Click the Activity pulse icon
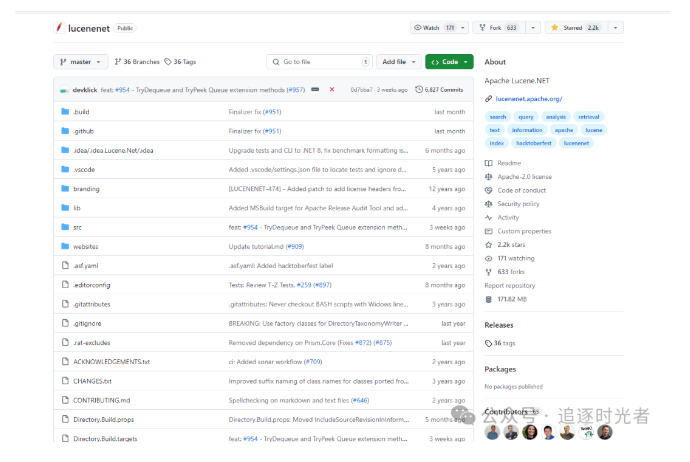Viewport: 690px width, 462px height. pyautogui.click(x=488, y=218)
